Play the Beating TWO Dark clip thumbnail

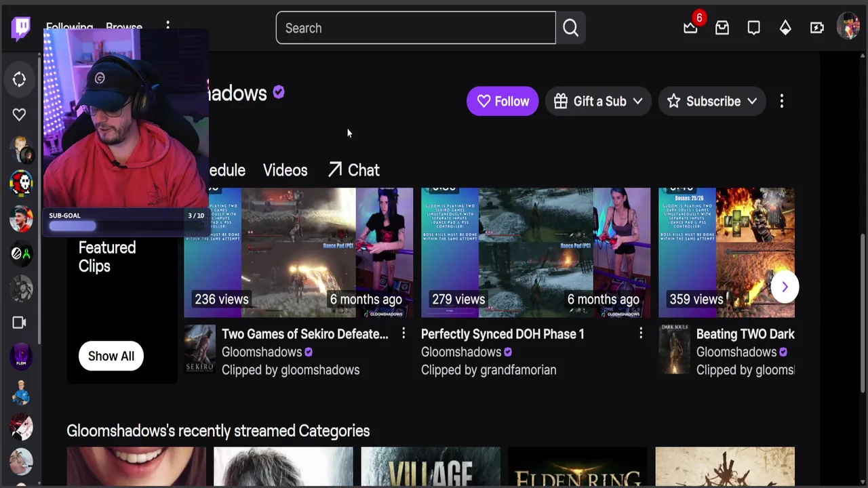point(726,253)
